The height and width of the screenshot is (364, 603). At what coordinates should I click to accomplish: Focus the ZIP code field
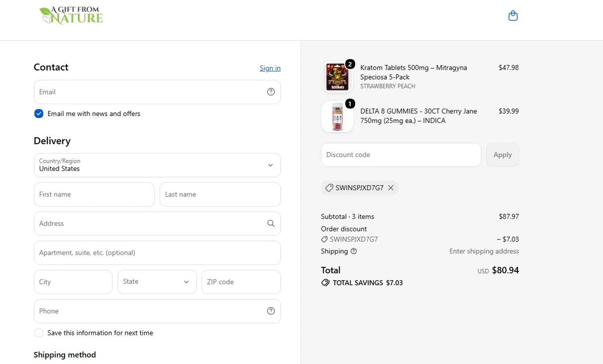click(241, 282)
